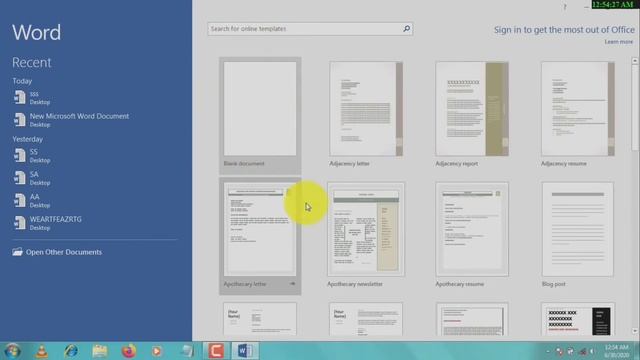Open the Learn more link
The height and width of the screenshot is (360, 640).
(619, 42)
